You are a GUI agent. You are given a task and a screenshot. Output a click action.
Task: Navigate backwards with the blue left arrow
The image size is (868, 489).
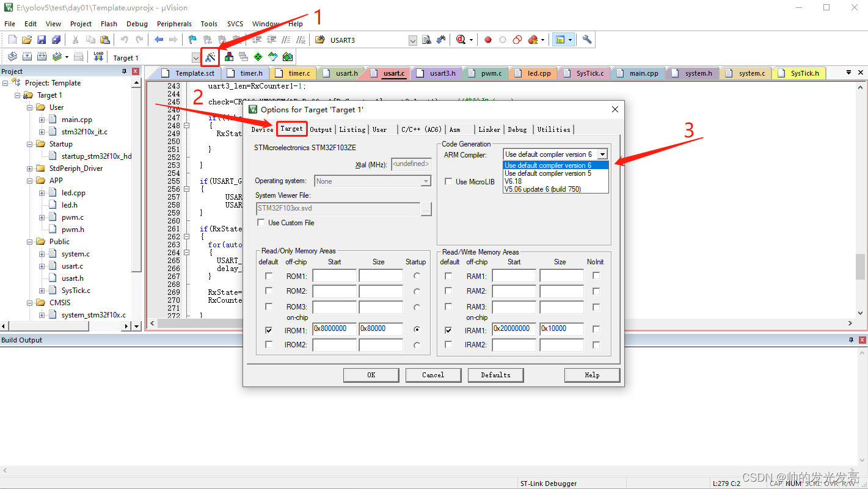(159, 40)
